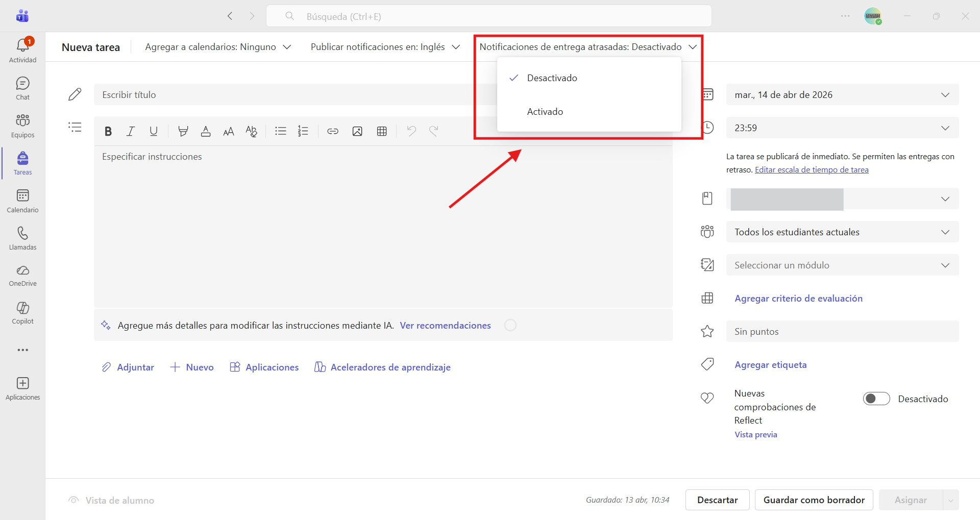This screenshot has width=980, height=520.
Task: Insert a table into instructions
Action: 382,131
